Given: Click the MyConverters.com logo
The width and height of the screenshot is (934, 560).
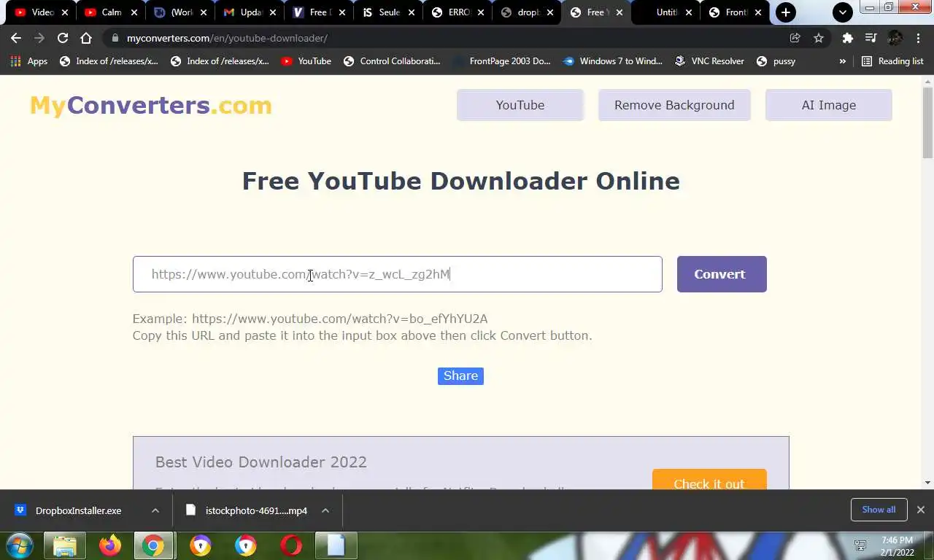Looking at the screenshot, I should (x=150, y=105).
